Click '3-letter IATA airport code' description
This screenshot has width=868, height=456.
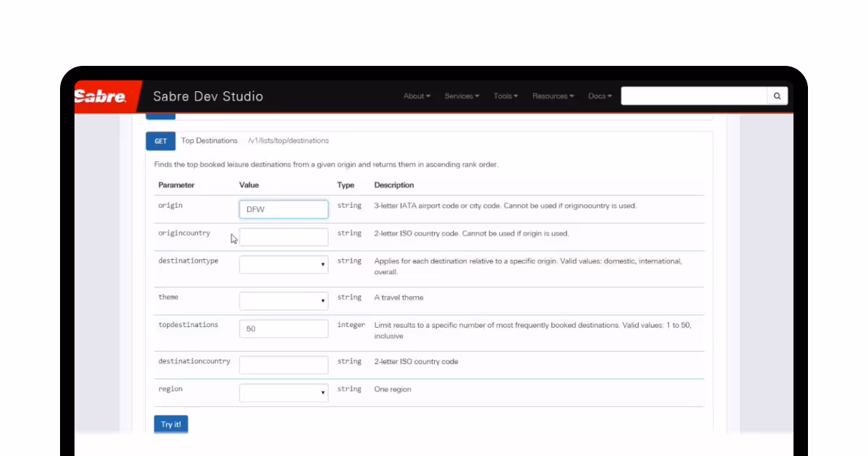tap(505, 206)
